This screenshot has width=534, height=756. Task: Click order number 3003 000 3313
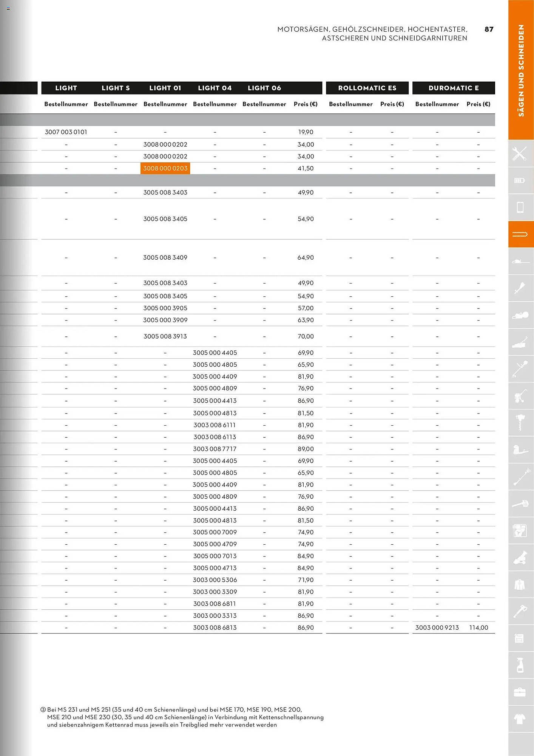pos(215,616)
